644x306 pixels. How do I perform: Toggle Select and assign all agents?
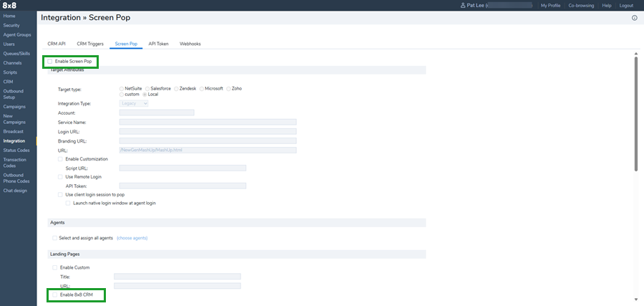(x=54, y=238)
